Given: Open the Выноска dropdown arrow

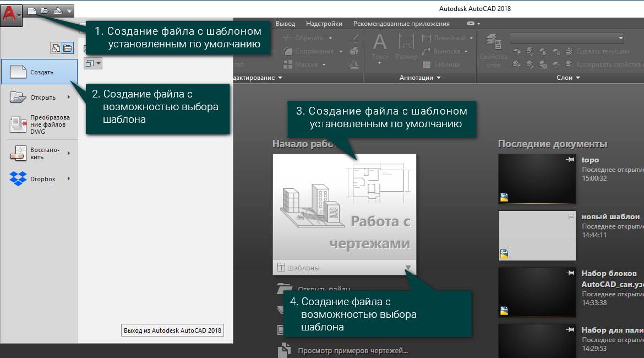Looking at the screenshot, I should [466, 51].
